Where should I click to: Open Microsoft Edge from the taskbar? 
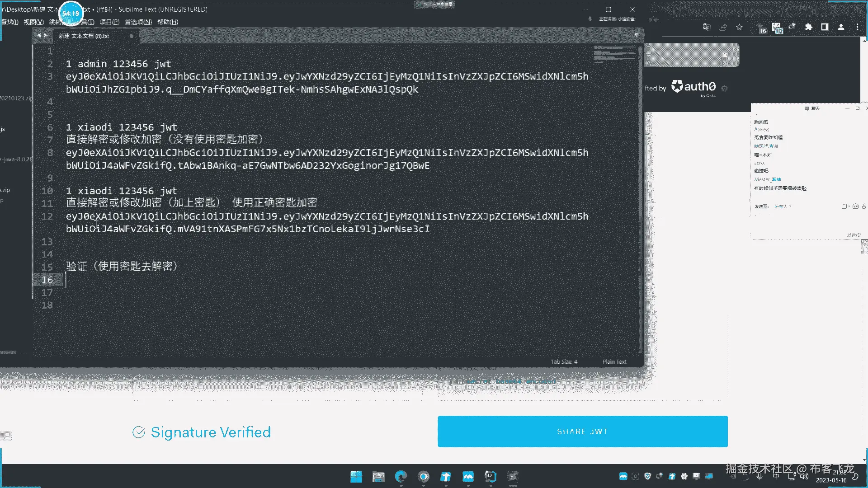click(401, 476)
